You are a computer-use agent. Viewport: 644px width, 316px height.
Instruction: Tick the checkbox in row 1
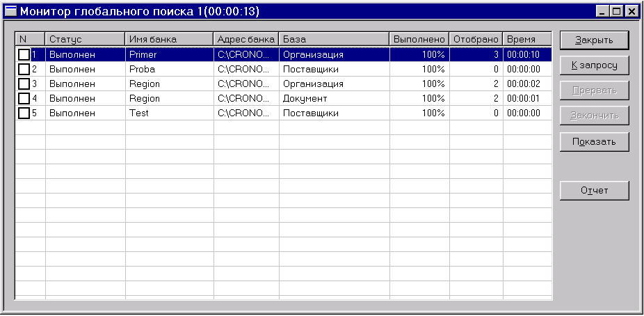(x=24, y=54)
